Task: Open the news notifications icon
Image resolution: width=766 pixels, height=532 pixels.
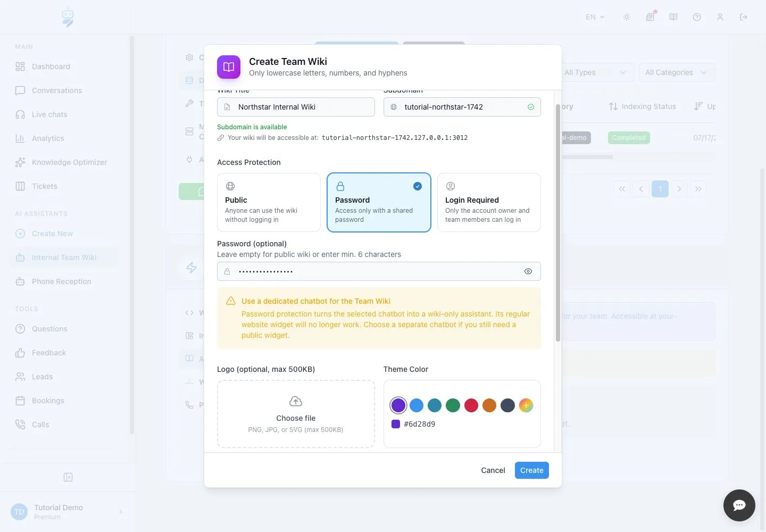Action: pyautogui.click(x=650, y=17)
